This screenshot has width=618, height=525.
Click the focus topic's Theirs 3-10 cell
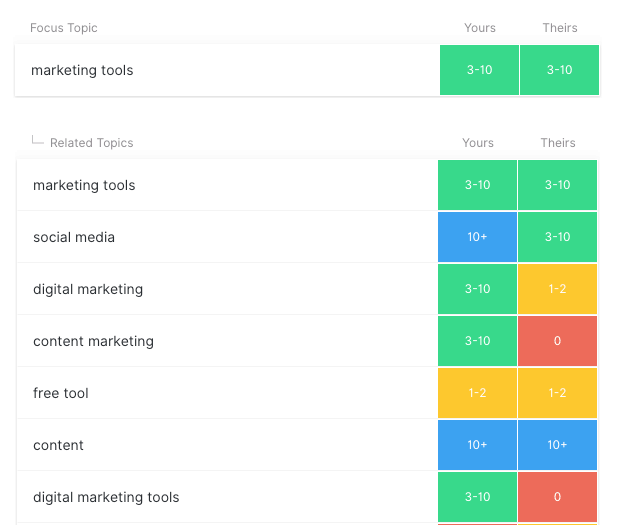[560, 70]
